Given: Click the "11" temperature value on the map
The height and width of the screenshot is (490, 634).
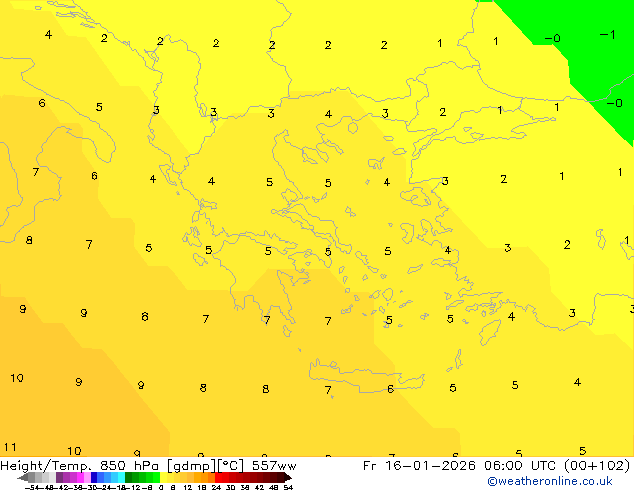Looking at the screenshot, I should tap(10, 447).
